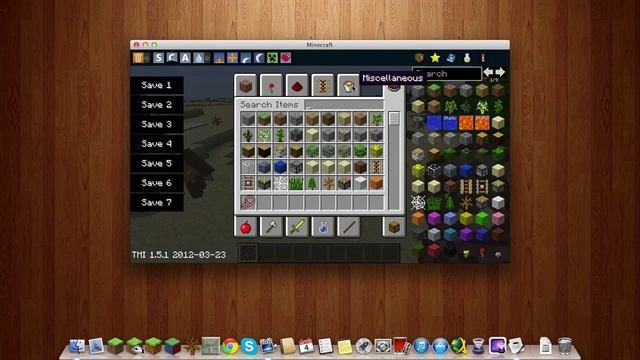This screenshot has height=360, width=640.
Task: Click the red heart health icon
Action: point(286,58)
